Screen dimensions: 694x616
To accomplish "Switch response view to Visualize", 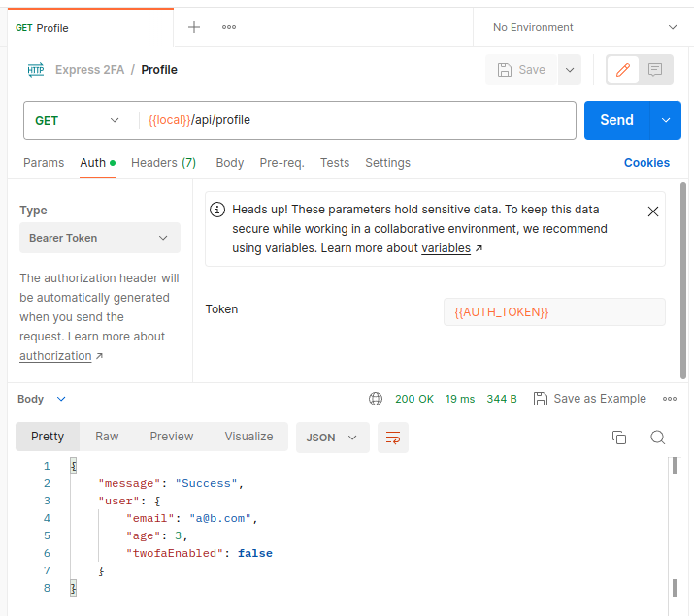I will coord(248,437).
